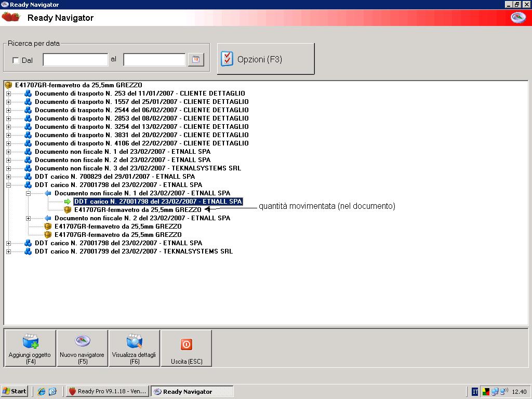Expand Documento di trasporto N. 253 node
532x399 pixels.
pos(8,94)
